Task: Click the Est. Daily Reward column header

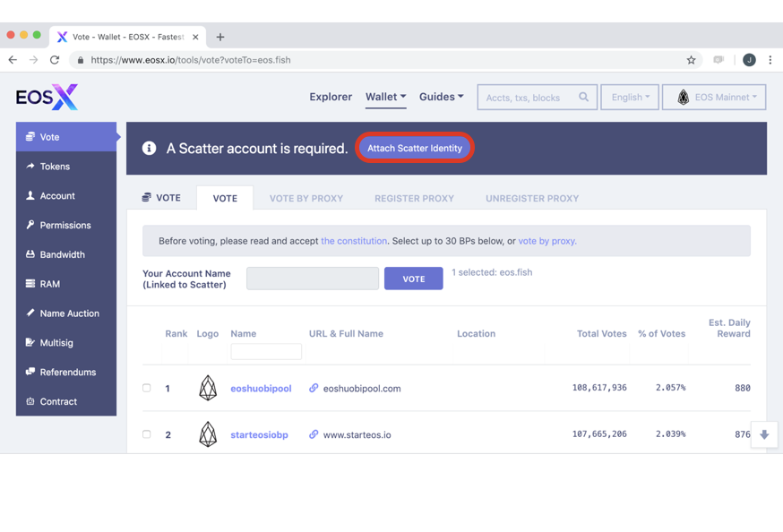Action: (729, 328)
